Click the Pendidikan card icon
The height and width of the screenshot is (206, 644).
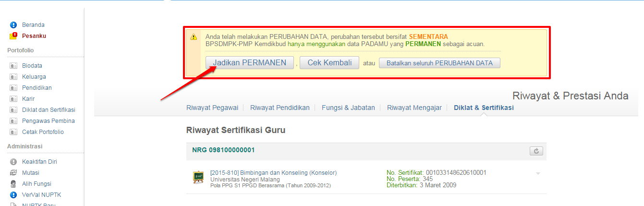pyautogui.click(x=13, y=88)
